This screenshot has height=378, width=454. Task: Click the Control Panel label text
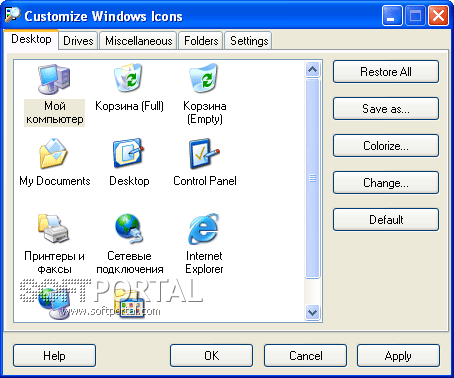(x=205, y=181)
